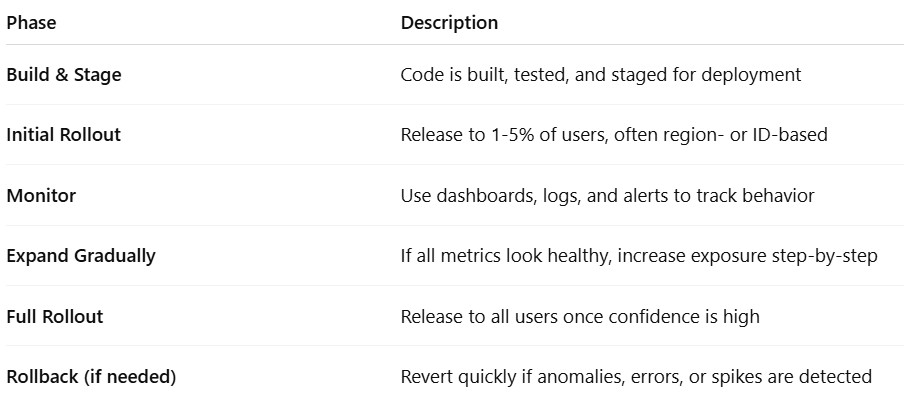
Task: Click the 'Use dashboards, logs, and alerts' description
Action: [607, 196]
